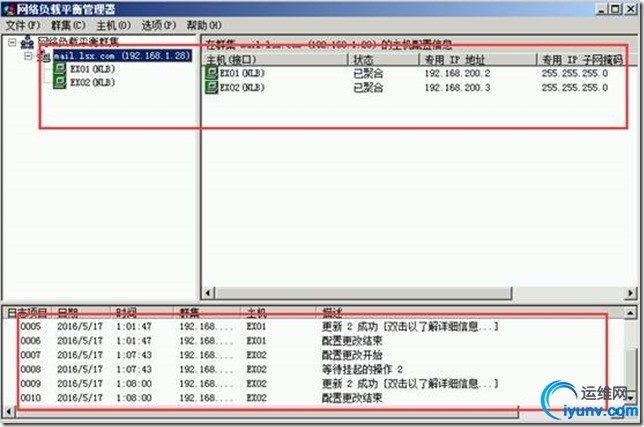This screenshot has height=427, width=644.
Task: Open the 文件(F) menu
Action: coord(23,25)
